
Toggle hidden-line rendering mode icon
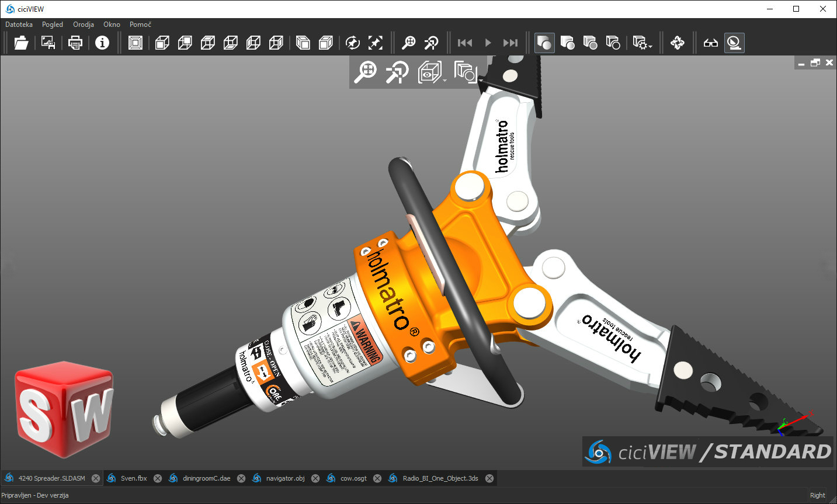tap(590, 43)
